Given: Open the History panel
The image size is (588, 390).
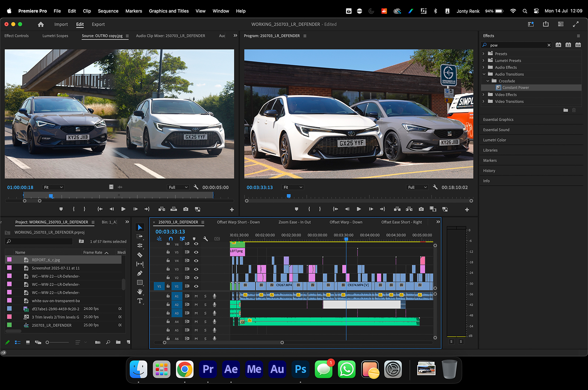Looking at the screenshot, I should click(489, 171).
